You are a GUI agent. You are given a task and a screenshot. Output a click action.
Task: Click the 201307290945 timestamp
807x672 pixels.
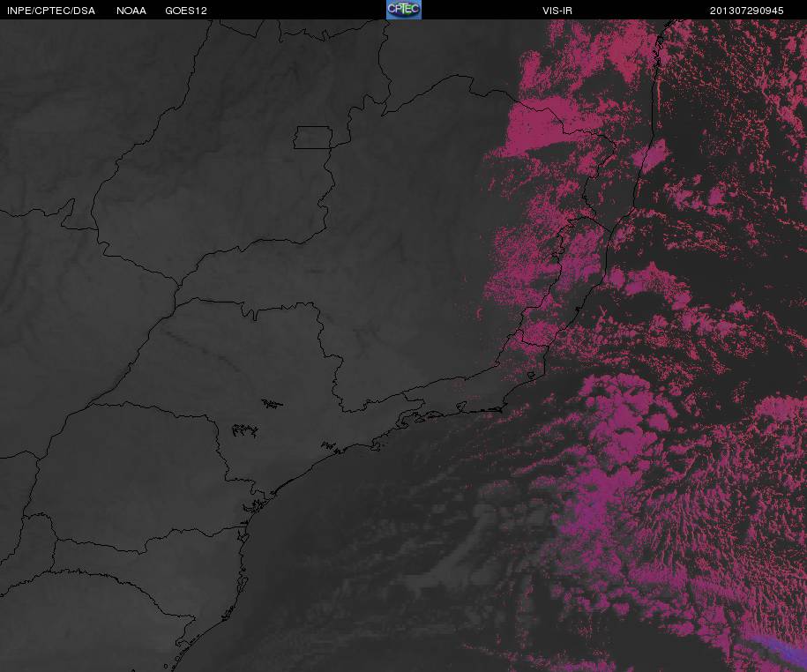(x=747, y=11)
